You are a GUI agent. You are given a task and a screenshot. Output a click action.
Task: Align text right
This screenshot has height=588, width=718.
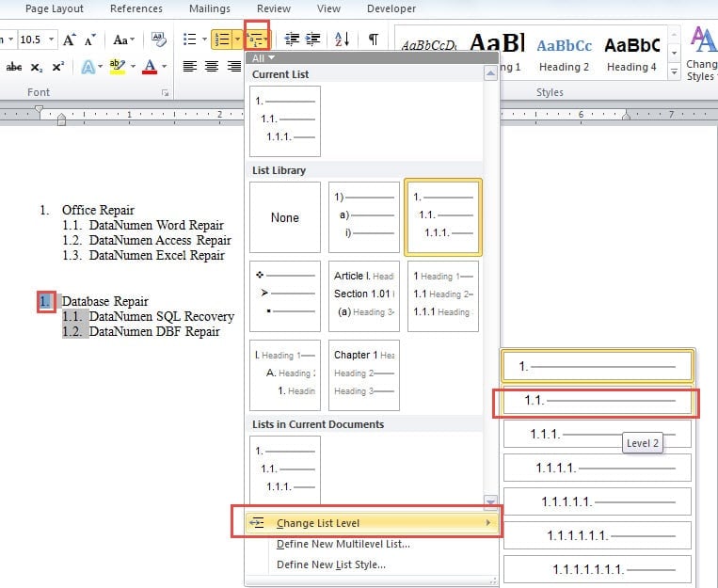coord(234,67)
